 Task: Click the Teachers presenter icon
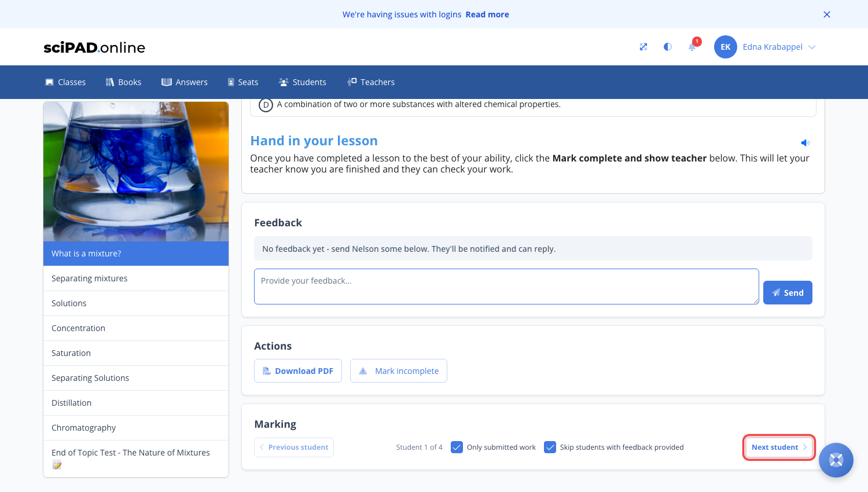pos(352,82)
